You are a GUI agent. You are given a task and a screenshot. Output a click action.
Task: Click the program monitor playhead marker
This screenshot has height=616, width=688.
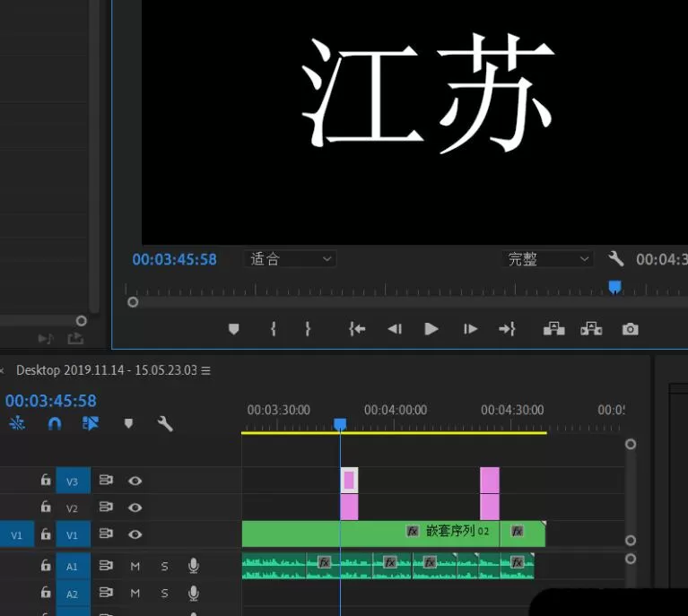pos(614,288)
